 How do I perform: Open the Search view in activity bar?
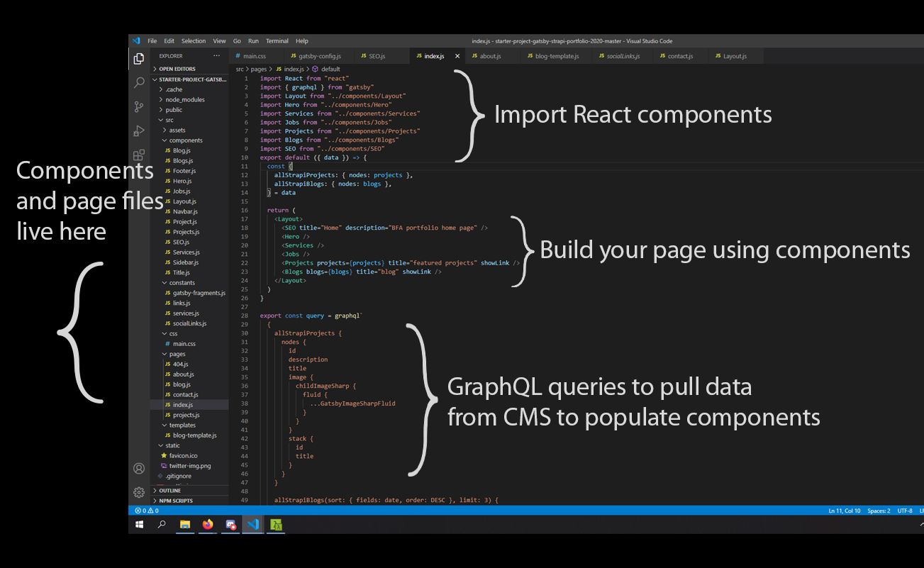click(x=139, y=83)
